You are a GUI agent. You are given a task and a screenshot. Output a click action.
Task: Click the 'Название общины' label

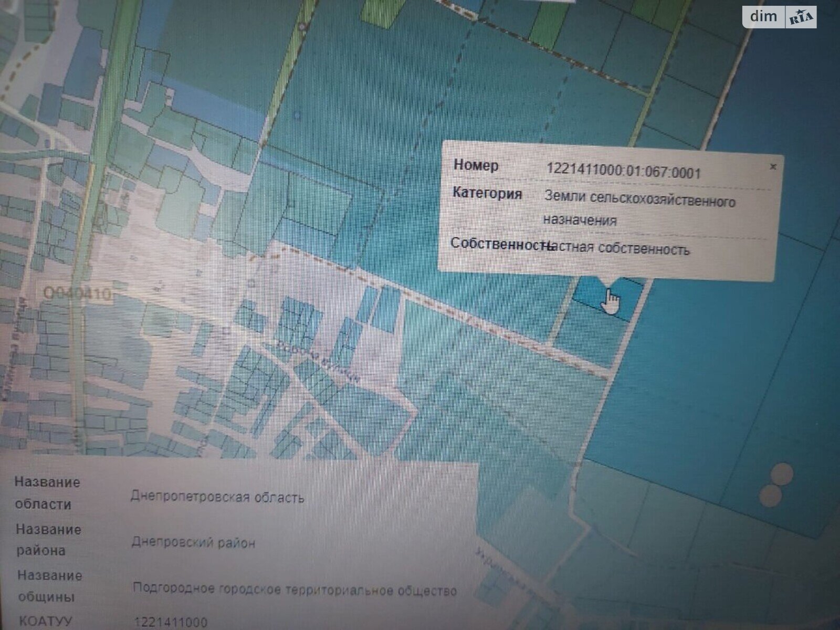pos(49,586)
